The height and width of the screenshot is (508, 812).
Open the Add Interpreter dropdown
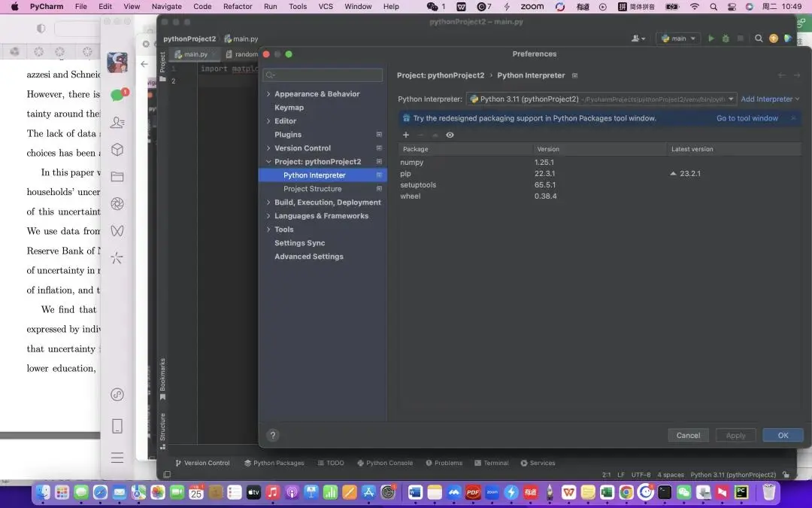pyautogui.click(x=770, y=99)
